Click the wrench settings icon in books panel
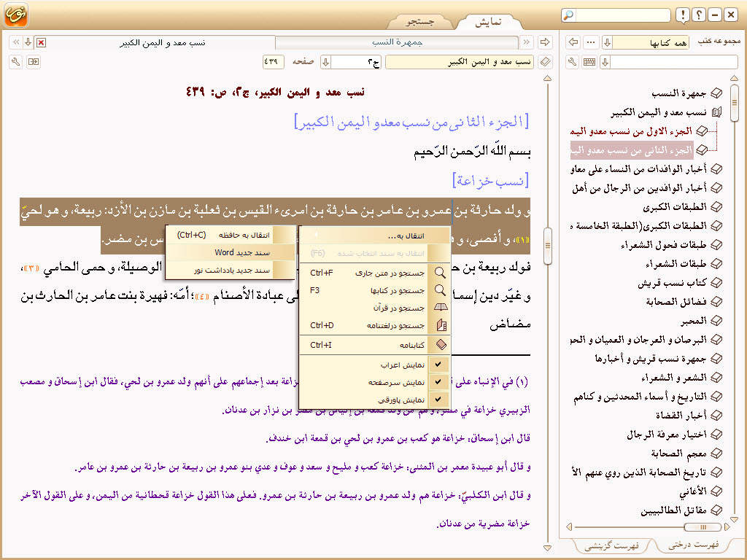 573,62
